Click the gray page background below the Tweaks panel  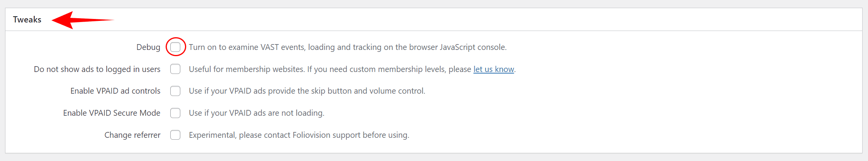pos(434,157)
